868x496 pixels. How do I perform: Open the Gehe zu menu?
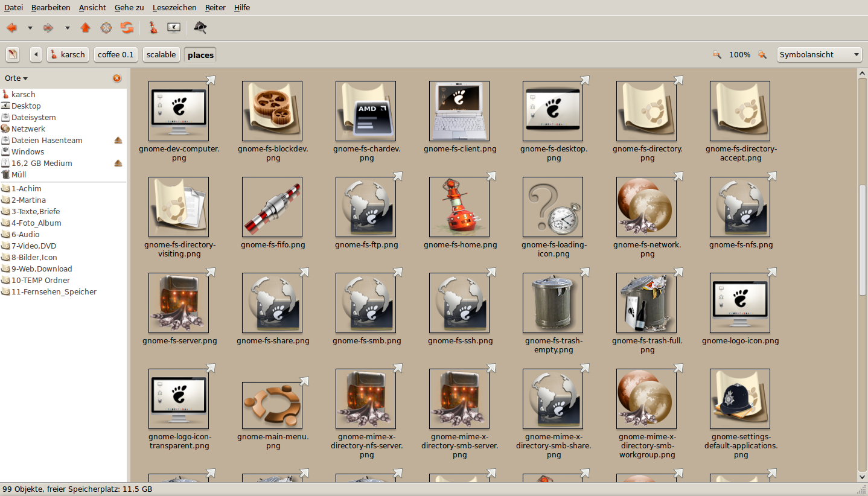click(x=129, y=7)
